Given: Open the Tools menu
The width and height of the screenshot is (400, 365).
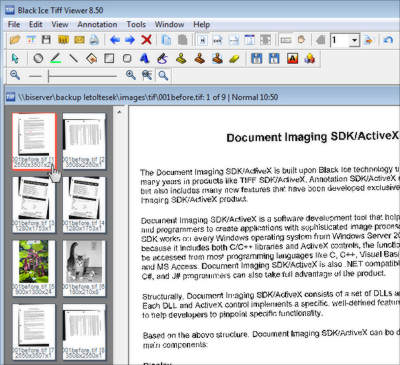Looking at the screenshot, I should (x=136, y=24).
